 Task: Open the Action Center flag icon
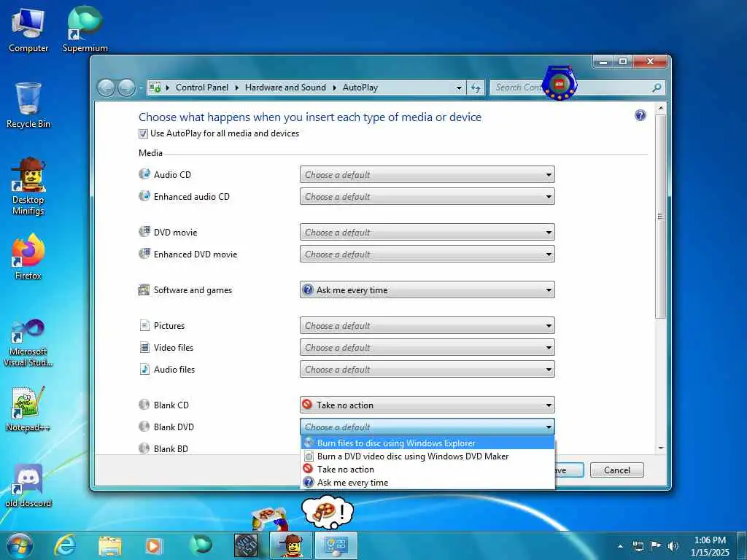point(656,546)
